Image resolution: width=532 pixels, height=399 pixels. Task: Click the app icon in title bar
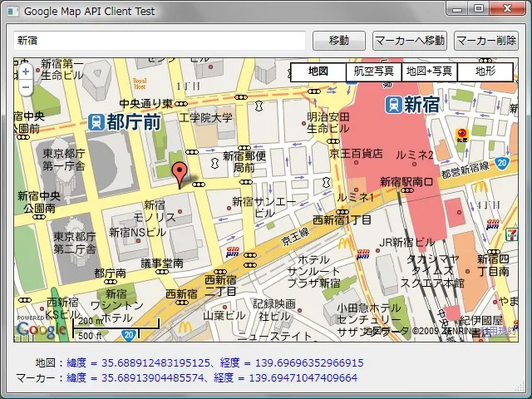click(x=12, y=12)
